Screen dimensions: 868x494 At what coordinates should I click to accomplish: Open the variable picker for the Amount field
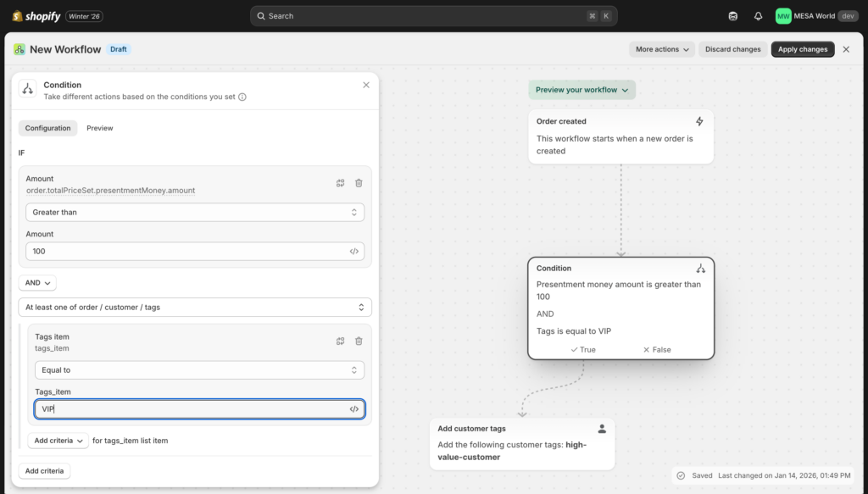click(353, 251)
